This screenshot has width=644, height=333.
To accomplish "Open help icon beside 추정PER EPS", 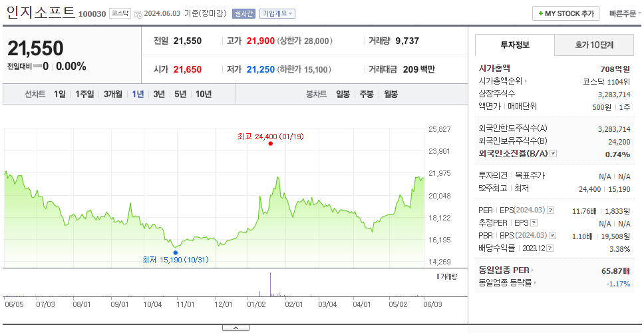I will click(x=534, y=223).
